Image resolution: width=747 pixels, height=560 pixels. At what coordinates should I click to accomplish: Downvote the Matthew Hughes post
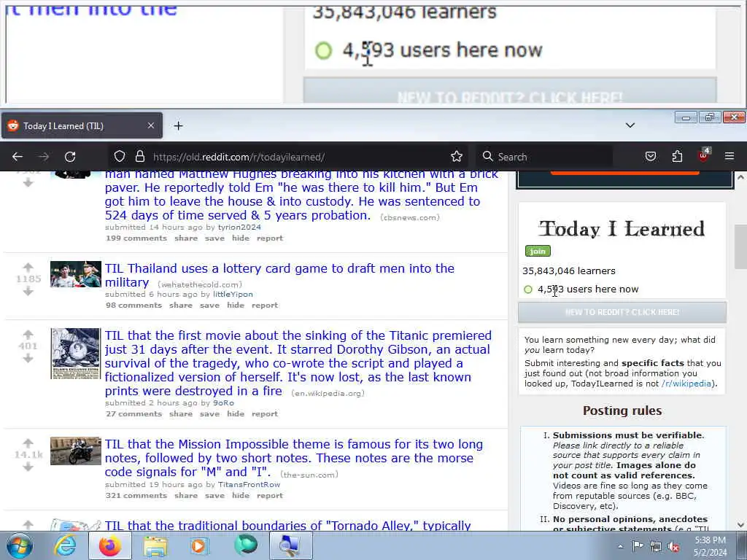pos(28,182)
